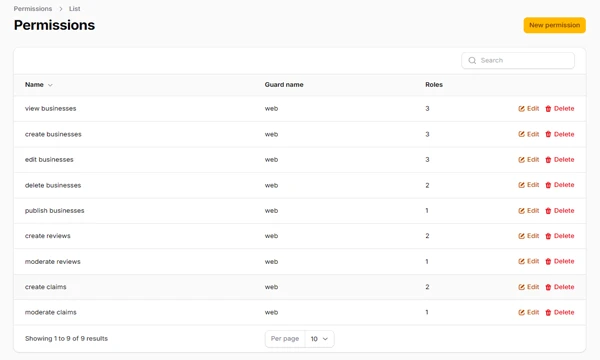
Task: Click the web guard of moderate claims
Action: [271, 313]
